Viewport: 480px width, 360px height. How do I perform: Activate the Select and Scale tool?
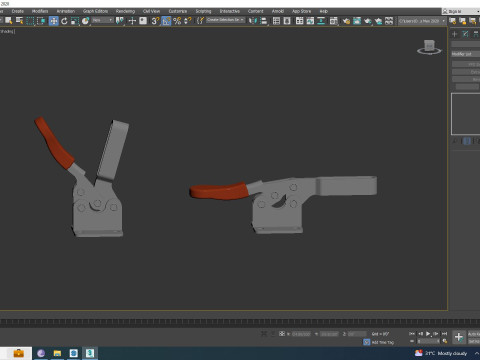(75, 21)
